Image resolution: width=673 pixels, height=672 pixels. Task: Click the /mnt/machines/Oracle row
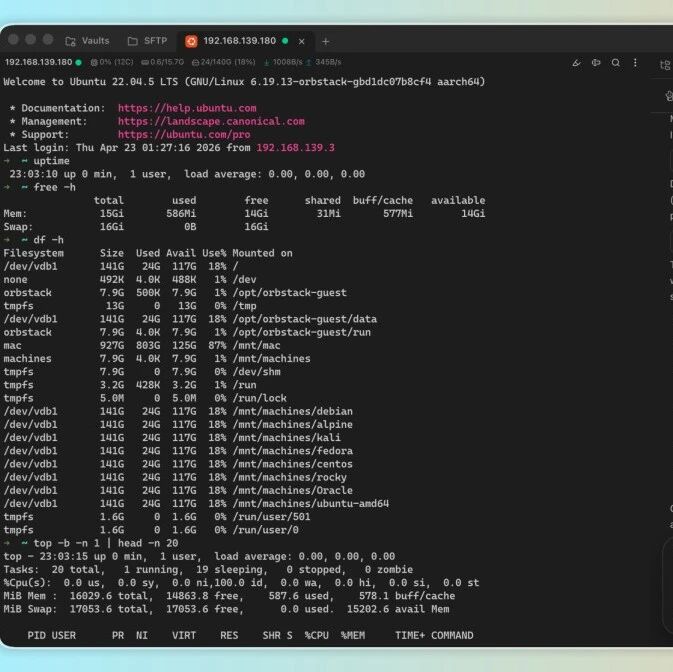(178, 490)
